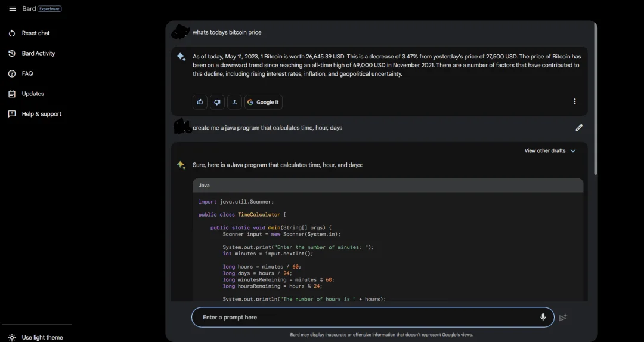Open Updates from sidebar
644x342 pixels.
33,94
